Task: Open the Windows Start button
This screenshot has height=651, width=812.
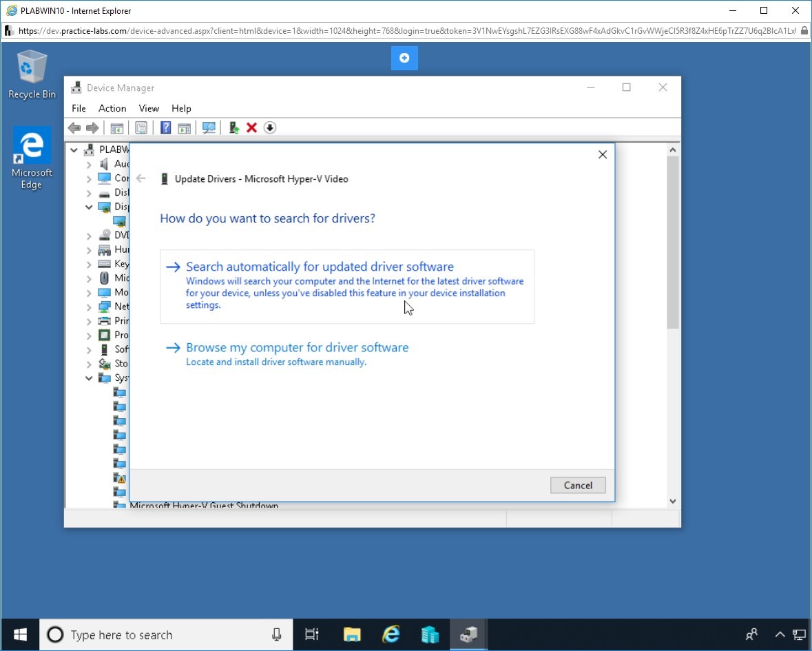Action: tap(20, 634)
